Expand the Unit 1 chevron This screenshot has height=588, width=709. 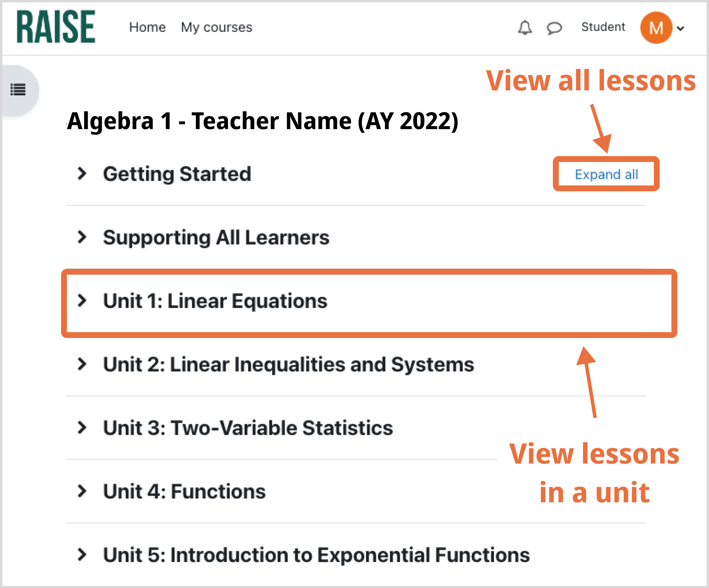pos(82,300)
